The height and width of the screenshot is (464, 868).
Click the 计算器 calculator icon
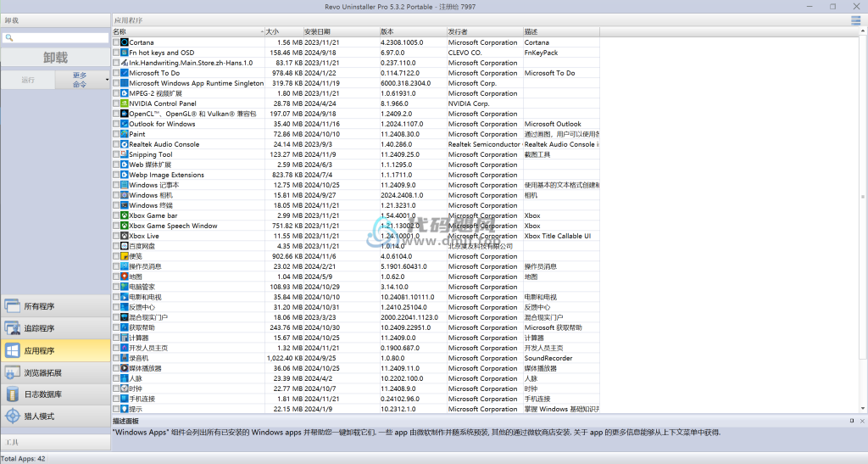(125, 338)
